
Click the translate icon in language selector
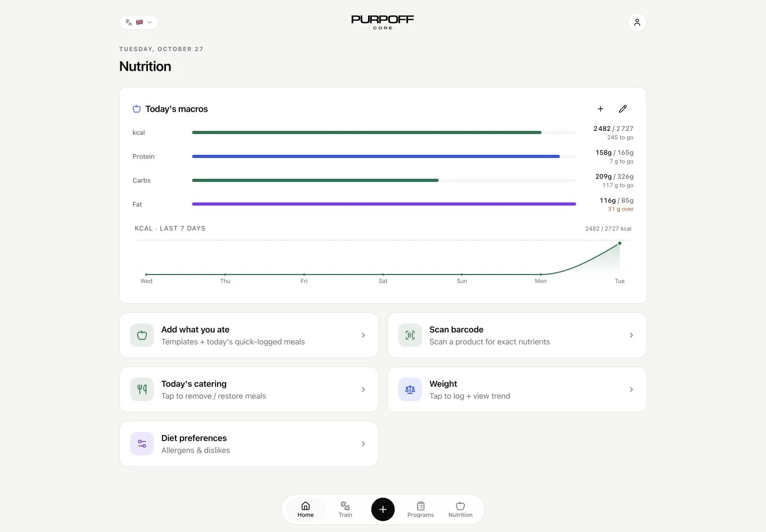[x=129, y=22]
